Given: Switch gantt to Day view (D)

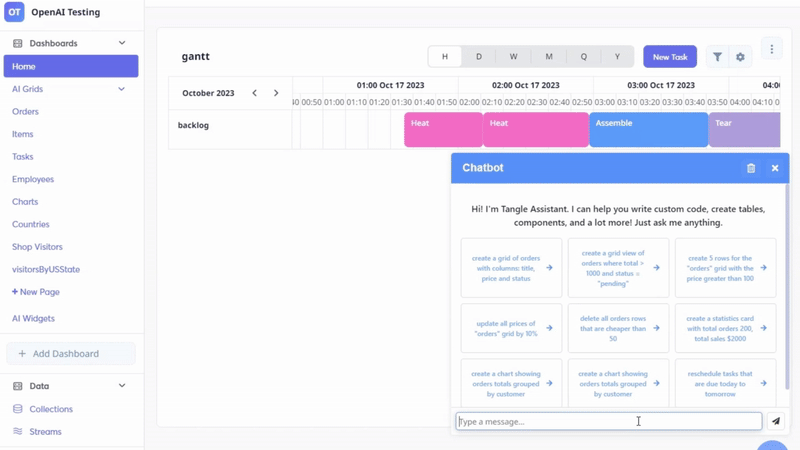Looking at the screenshot, I should click(479, 57).
